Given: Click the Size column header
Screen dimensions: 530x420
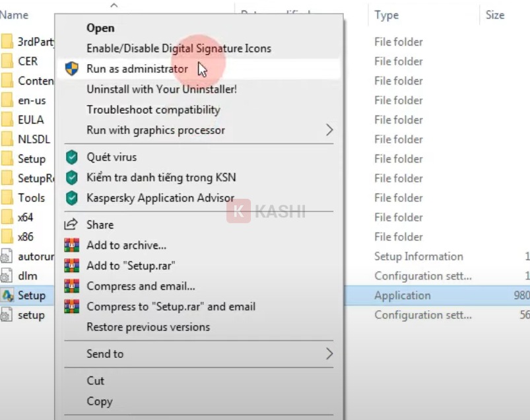Looking at the screenshot, I should 494,15.
